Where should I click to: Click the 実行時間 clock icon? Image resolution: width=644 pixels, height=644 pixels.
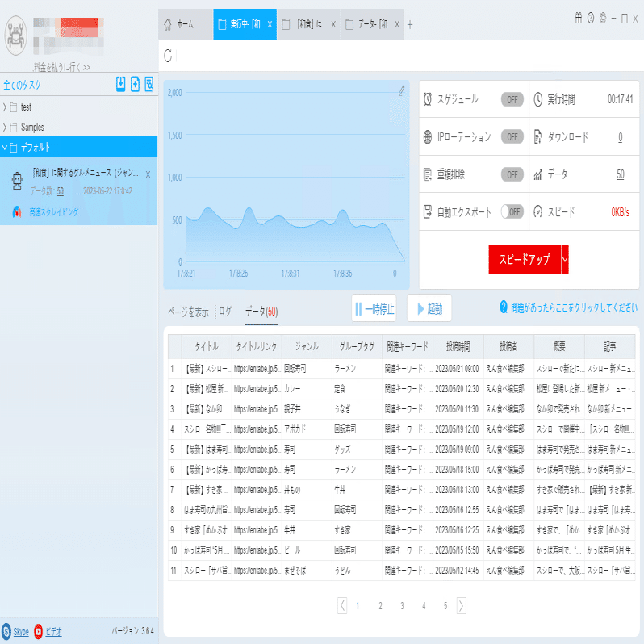pos(537,99)
